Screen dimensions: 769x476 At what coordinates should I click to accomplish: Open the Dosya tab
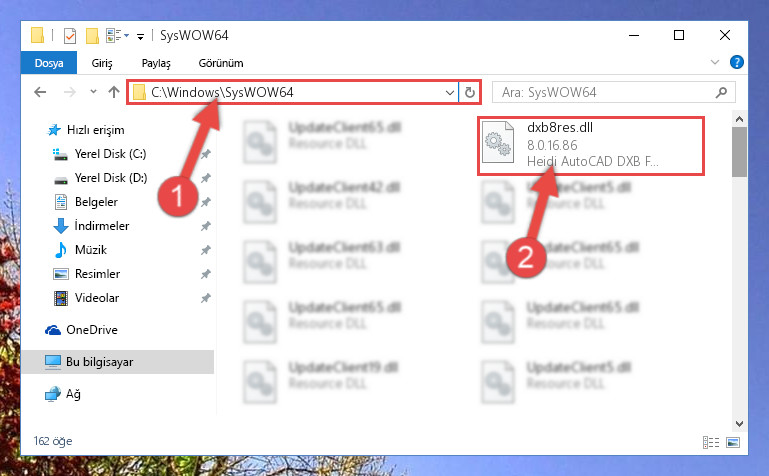point(49,63)
